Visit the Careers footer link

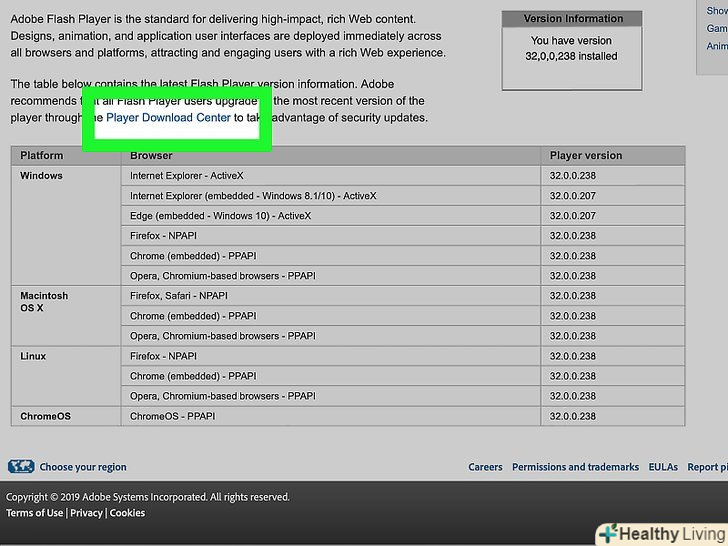point(485,467)
